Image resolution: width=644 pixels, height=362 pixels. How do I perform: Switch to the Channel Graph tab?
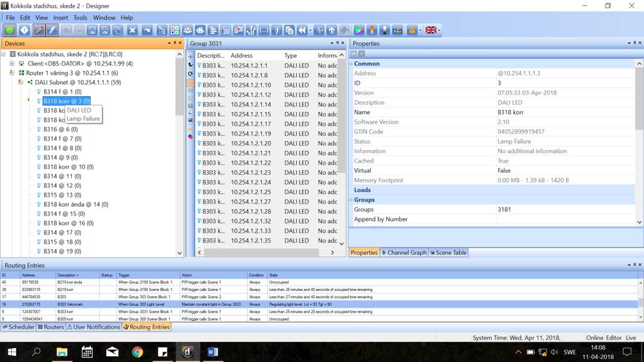[404, 253]
